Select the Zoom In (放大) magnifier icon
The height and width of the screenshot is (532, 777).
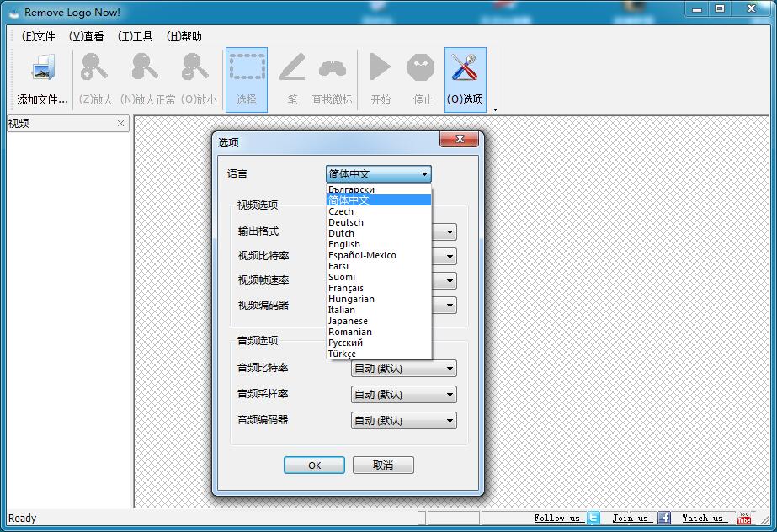(94, 66)
